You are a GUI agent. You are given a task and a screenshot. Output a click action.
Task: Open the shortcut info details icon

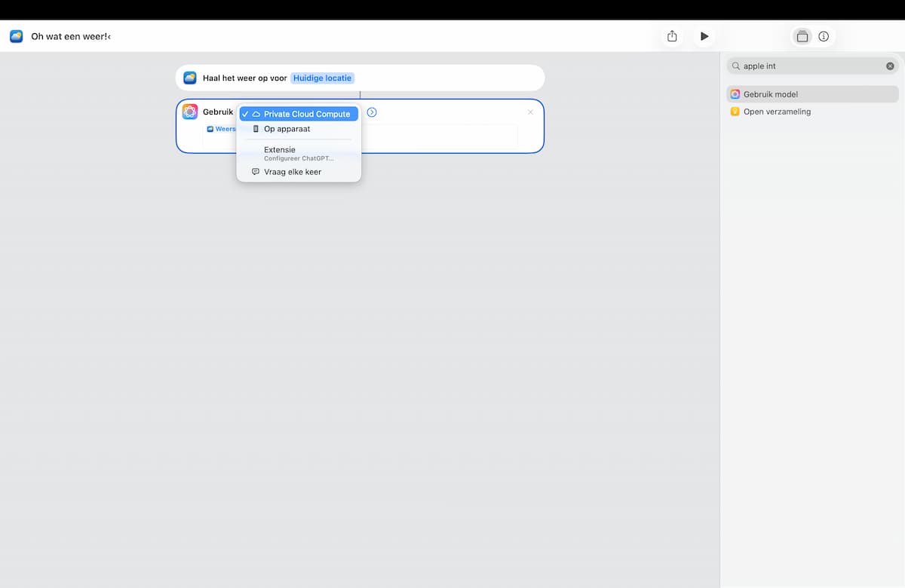pos(824,36)
